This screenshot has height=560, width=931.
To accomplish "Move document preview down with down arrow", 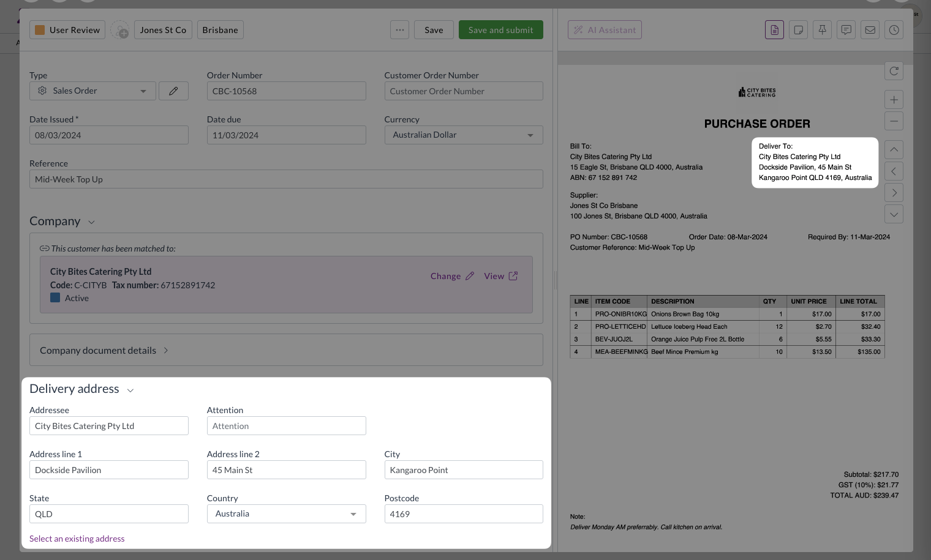I will tap(894, 214).
